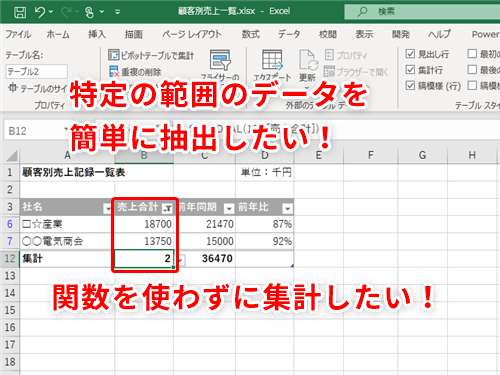This screenshot has width=500, height=375.
Task: Click the search box in title bar
Action: click(x=422, y=12)
